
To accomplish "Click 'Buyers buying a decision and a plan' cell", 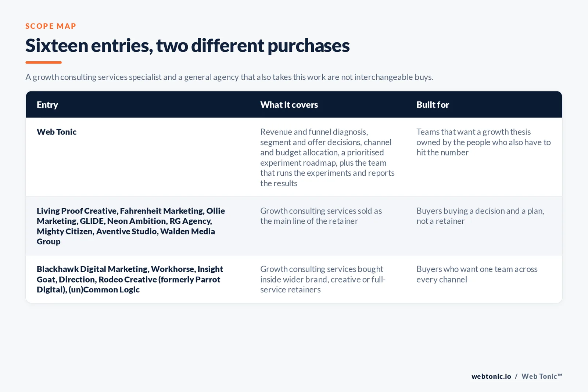I will pyautogui.click(x=480, y=216).
